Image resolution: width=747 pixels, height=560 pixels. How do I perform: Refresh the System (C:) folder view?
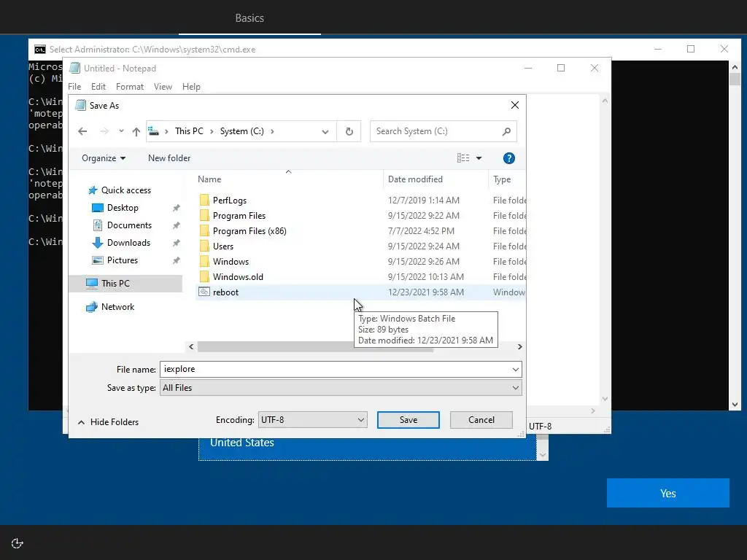click(x=349, y=131)
